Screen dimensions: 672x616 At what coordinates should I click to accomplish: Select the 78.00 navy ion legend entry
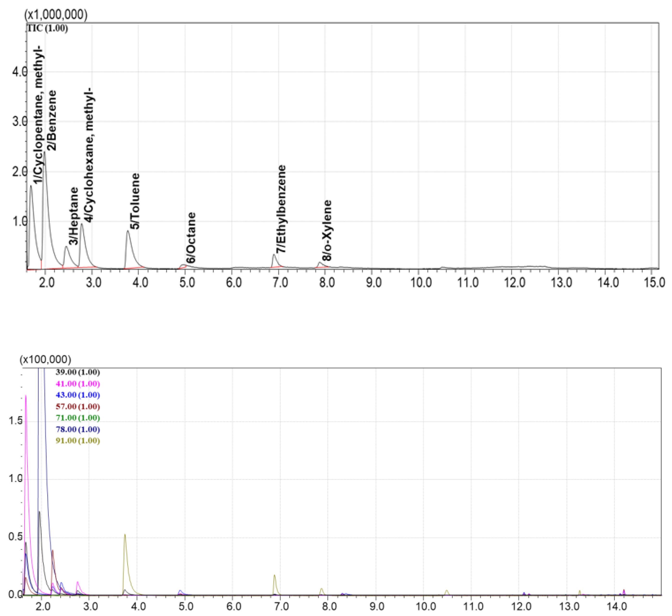point(78,429)
